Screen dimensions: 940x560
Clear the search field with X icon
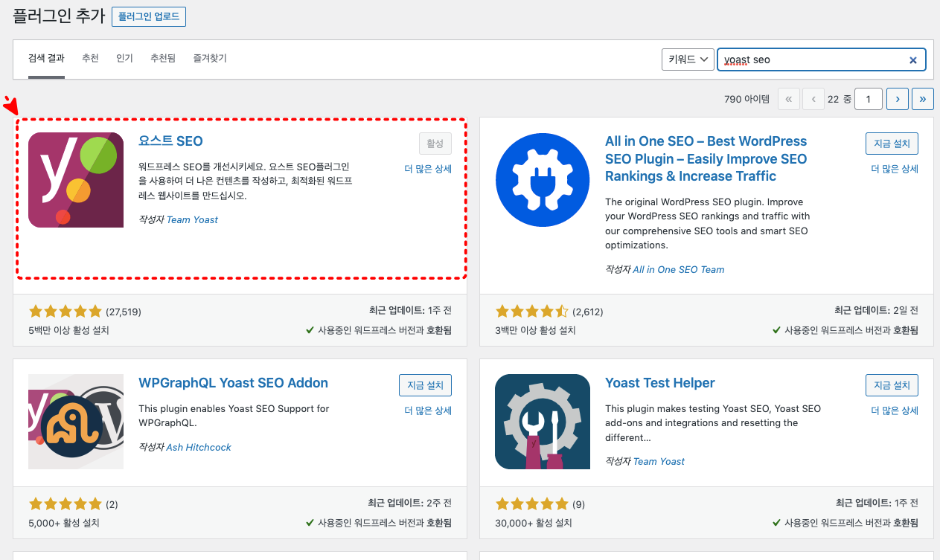coord(913,60)
